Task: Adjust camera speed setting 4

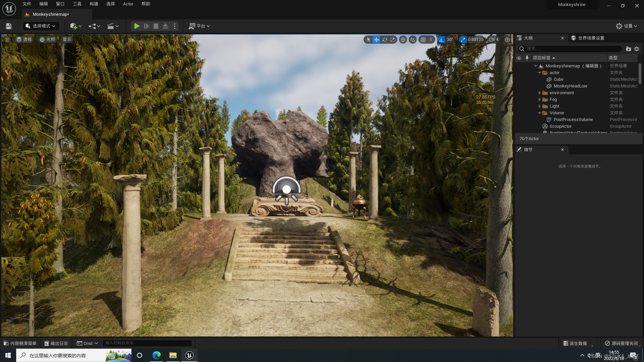Action: (x=494, y=40)
